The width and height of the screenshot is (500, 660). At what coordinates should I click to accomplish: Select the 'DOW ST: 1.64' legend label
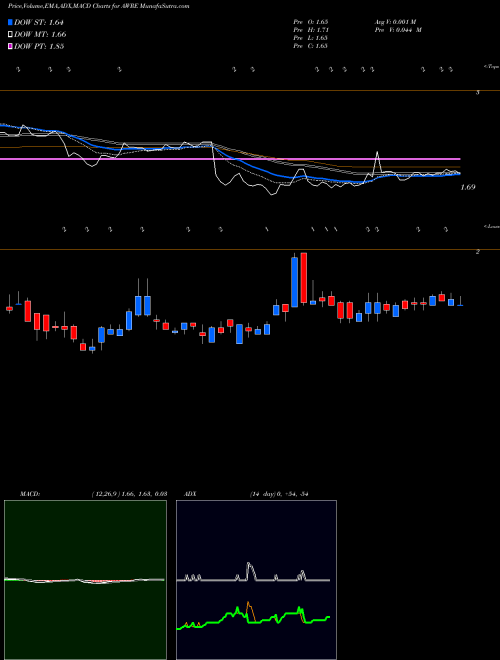(x=39, y=22)
